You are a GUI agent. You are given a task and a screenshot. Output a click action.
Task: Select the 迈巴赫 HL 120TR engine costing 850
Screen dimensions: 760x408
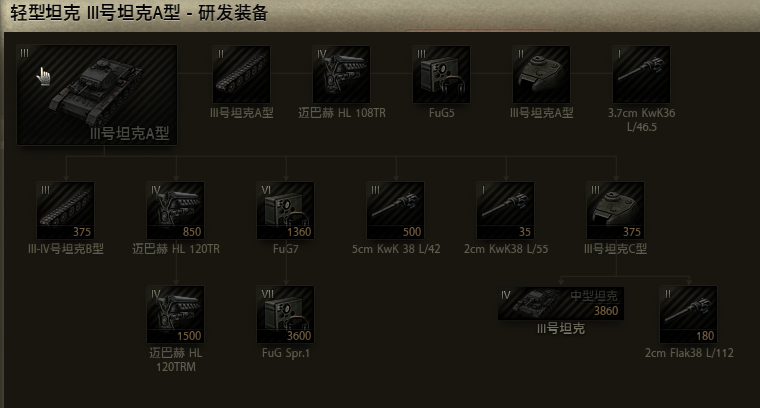175,210
